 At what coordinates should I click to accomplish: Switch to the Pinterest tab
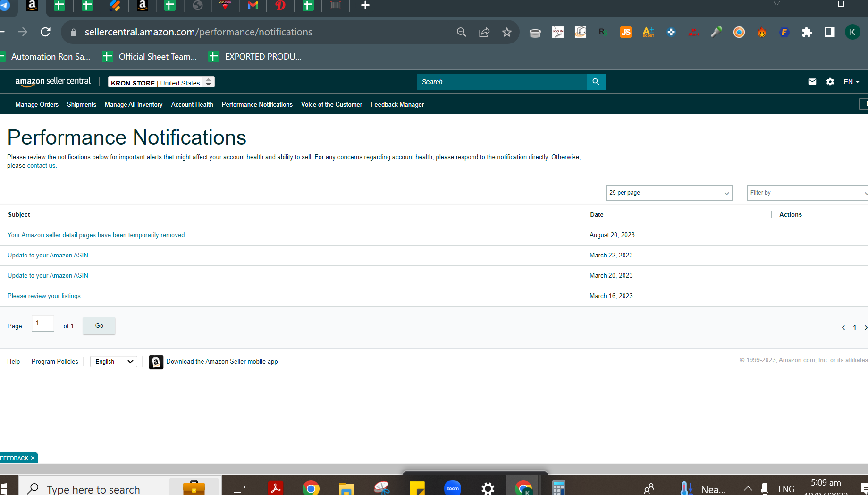(x=280, y=6)
